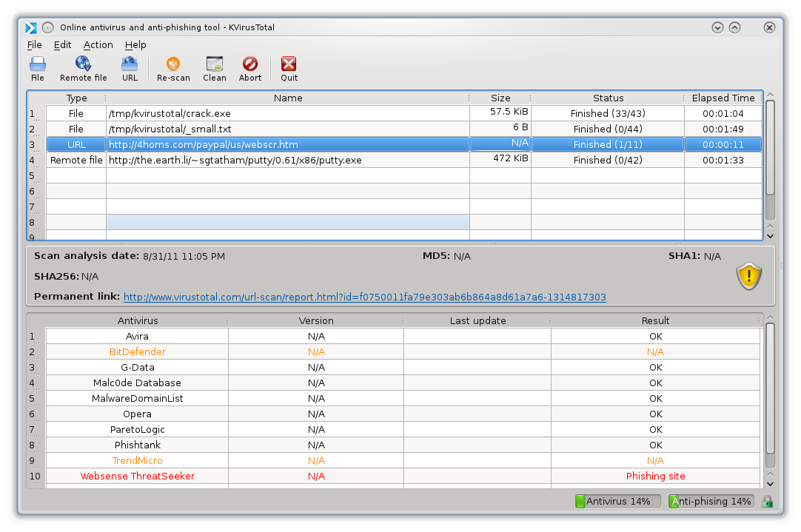Open the VirusTotal permanent report link
801x532 pixels.
pos(365,297)
